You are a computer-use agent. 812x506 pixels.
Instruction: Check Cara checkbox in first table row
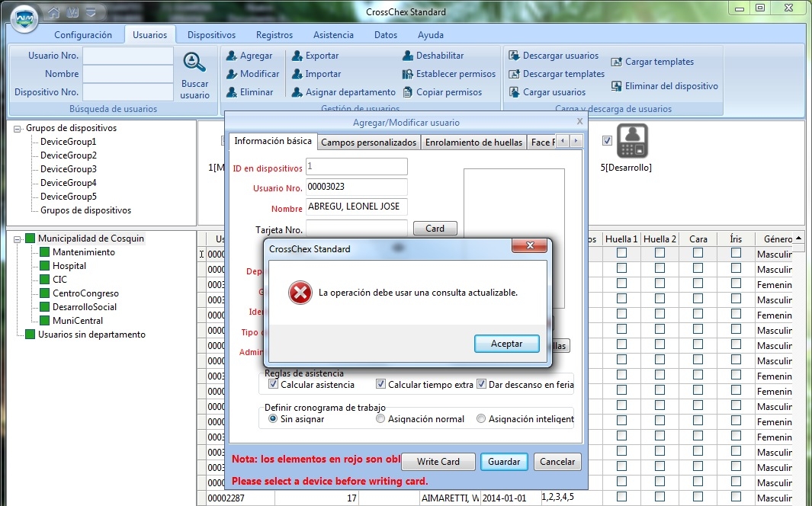pyautogui.click(x=698, y=253)
